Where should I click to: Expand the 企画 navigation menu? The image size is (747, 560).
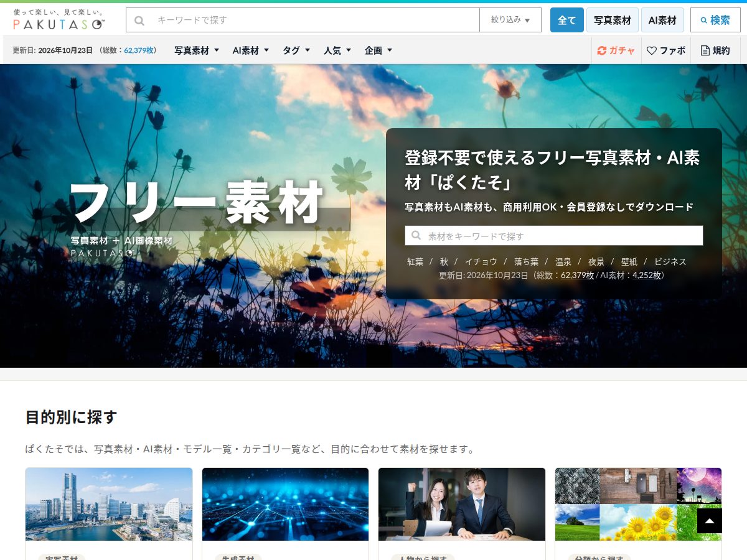[x=378, y=50]
